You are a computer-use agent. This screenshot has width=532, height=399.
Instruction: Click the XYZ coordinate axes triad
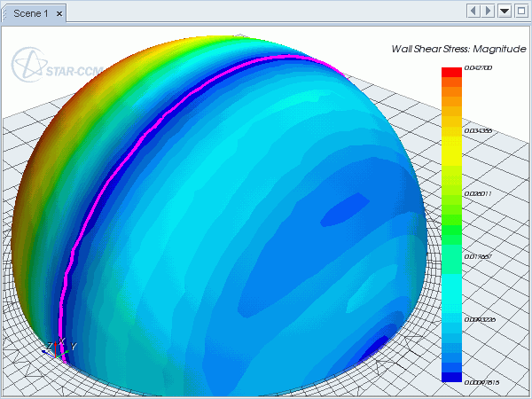(61, 348)
